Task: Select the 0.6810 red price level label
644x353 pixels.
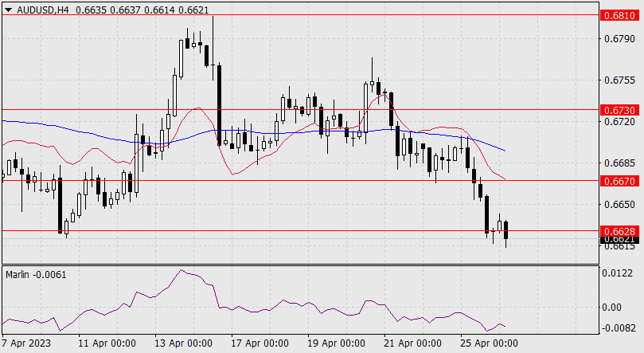Action: coord(620,16)
